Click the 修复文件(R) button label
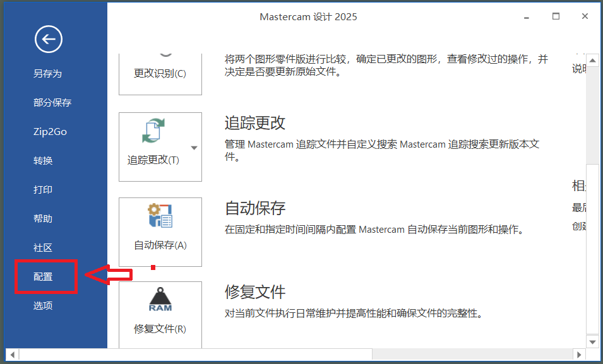This screenshot has width=603, height=364. (x=160, y=329)
